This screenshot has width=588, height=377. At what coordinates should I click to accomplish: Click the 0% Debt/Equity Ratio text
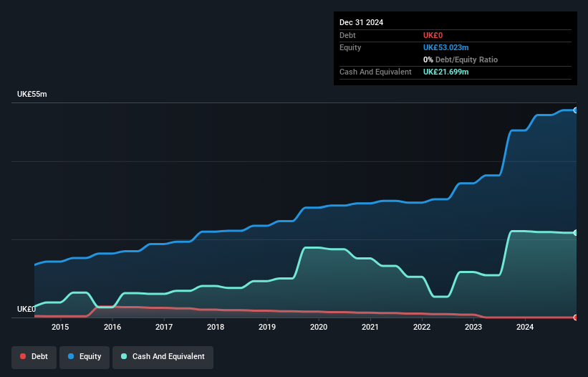click(x=461, y=59)
